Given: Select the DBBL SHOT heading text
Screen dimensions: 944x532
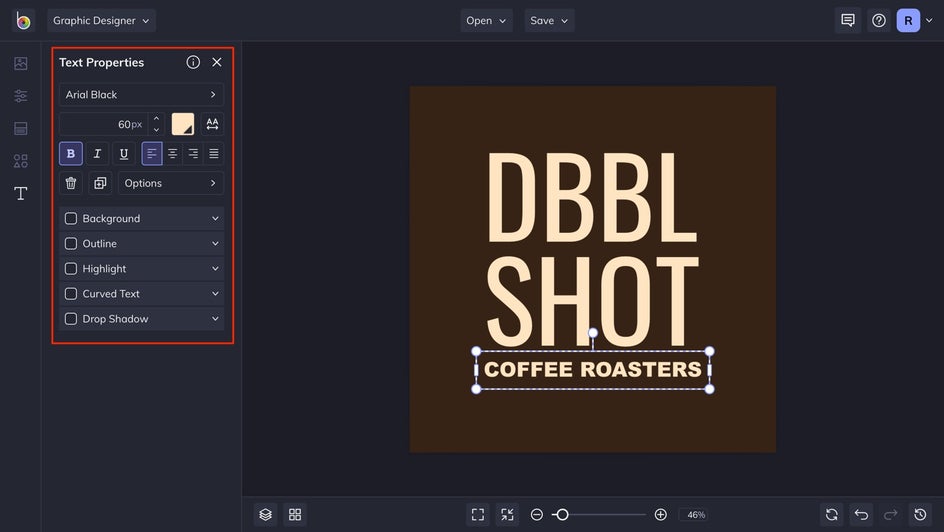Looking at the screenshot, I should pyautogui.click(x=592, y=249).
